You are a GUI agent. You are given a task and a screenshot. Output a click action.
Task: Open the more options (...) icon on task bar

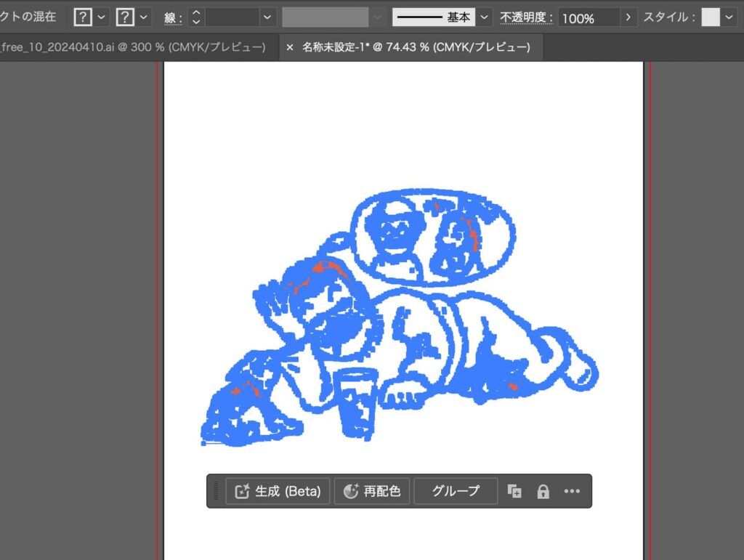pos(572,492)
